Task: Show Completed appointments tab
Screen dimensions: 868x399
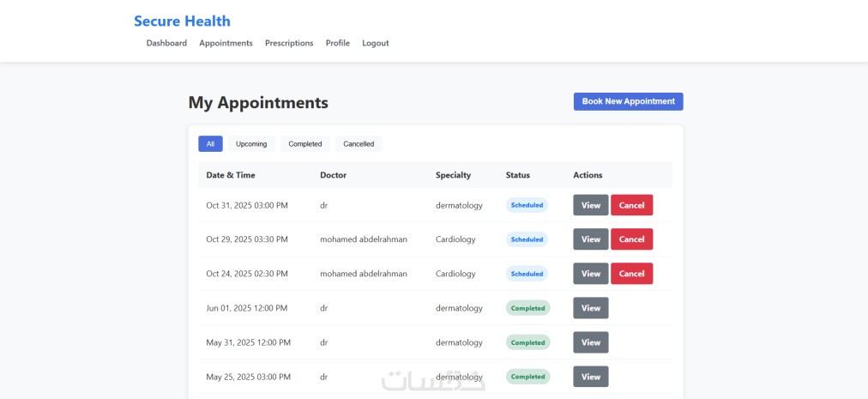Action: tap(305, 144)
